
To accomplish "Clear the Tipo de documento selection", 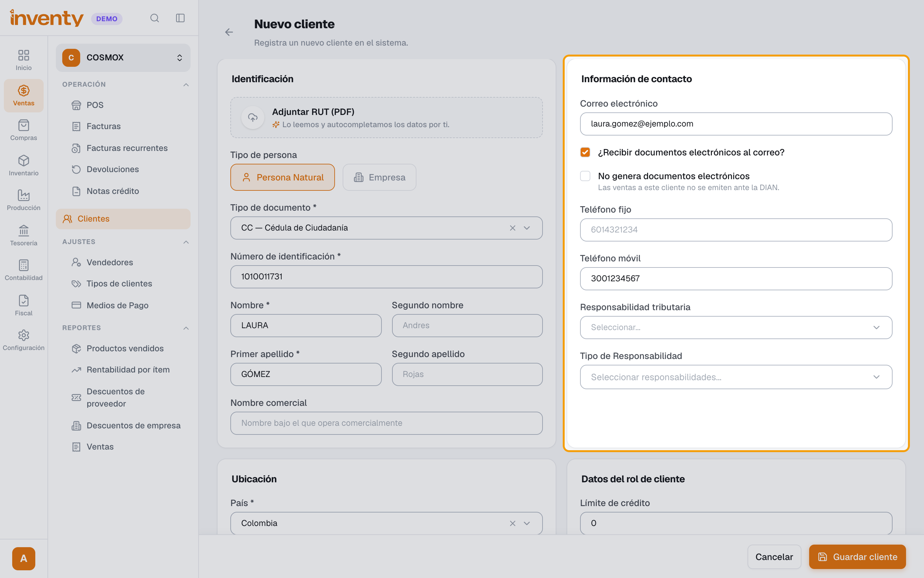I will [512, 228].
